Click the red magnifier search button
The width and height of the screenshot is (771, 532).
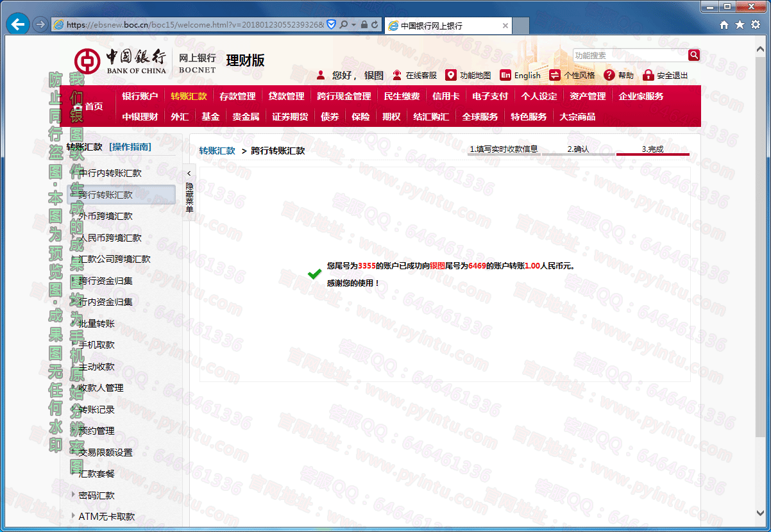[x=694, y=55]
